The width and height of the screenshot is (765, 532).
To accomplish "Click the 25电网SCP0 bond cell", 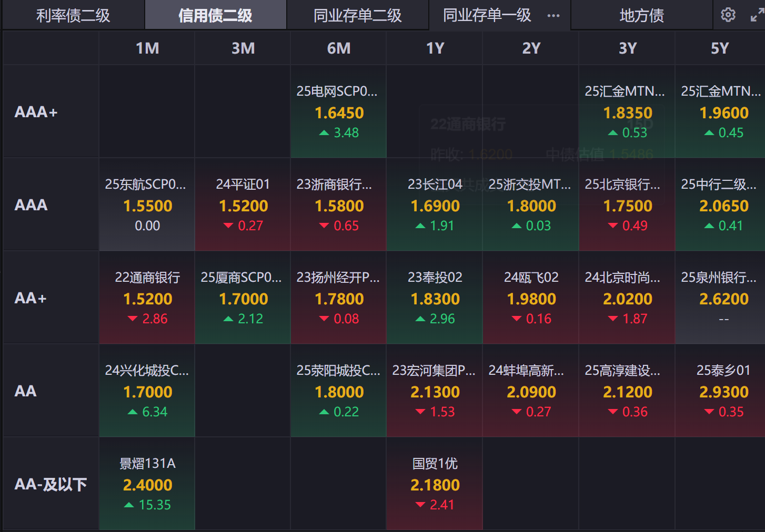I will [338, 112].
